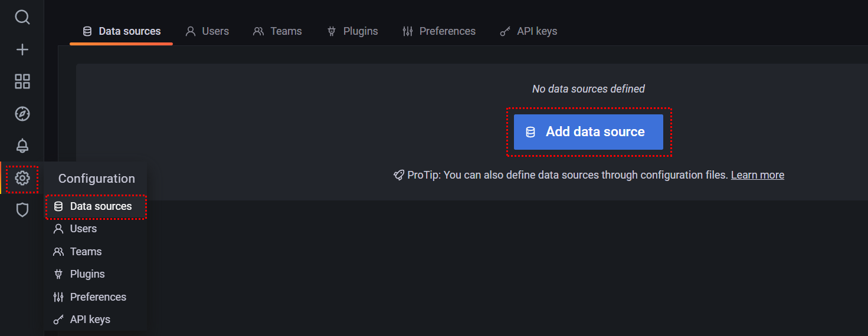Click the Add data source button
Screen dimensions: 868x336
[x=588, y=132]
